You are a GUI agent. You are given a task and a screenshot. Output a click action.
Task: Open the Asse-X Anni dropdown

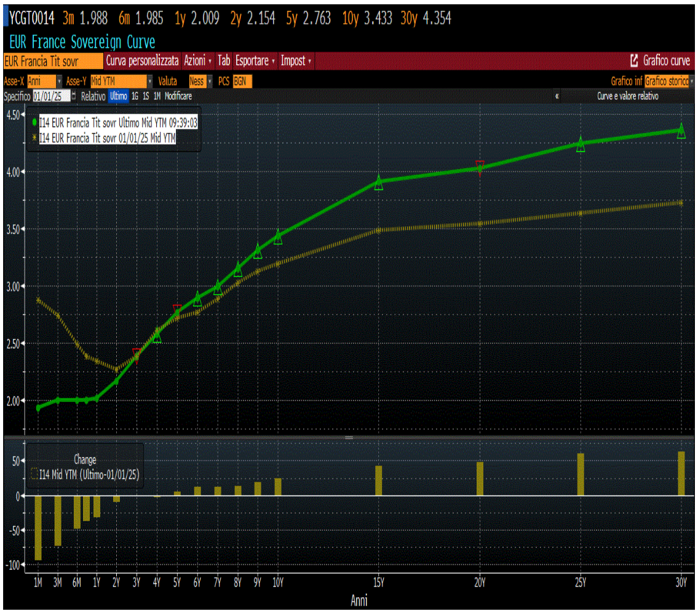[59, 81]
